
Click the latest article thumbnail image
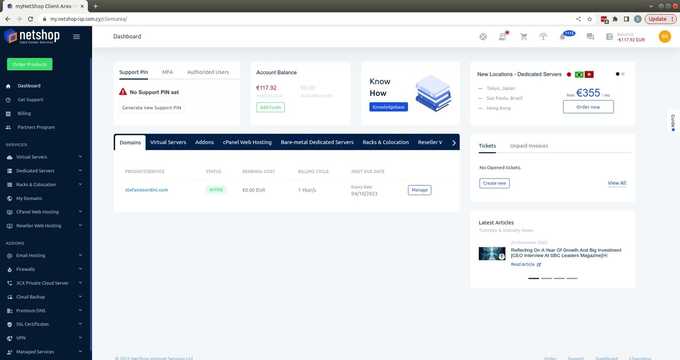[492, 253]
